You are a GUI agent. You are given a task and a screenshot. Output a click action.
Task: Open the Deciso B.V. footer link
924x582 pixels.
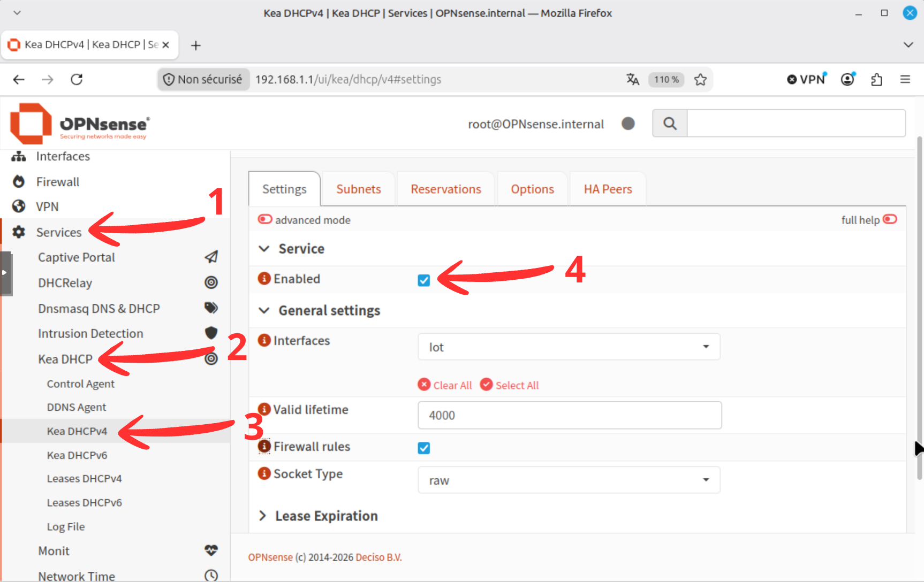378,557
